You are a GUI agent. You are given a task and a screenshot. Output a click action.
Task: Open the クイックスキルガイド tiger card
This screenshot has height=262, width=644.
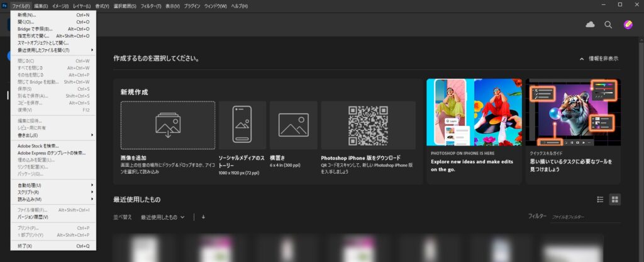(573, 131)
